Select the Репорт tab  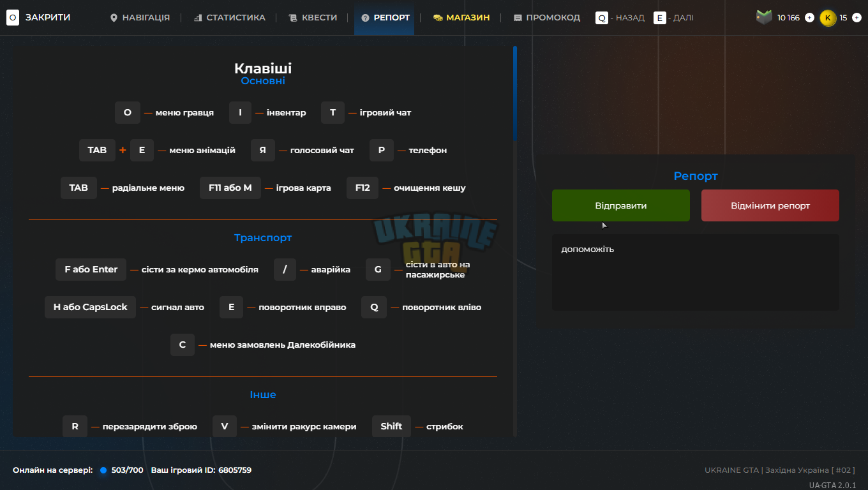[385, 18]
